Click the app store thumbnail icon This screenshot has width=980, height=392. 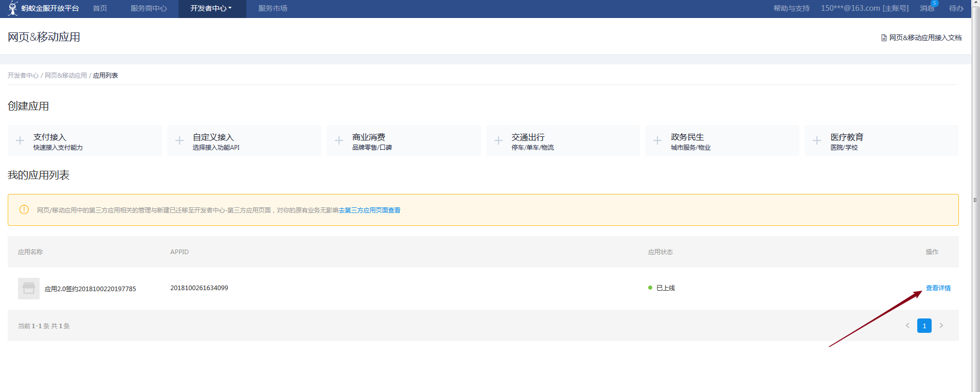[29, 289]
